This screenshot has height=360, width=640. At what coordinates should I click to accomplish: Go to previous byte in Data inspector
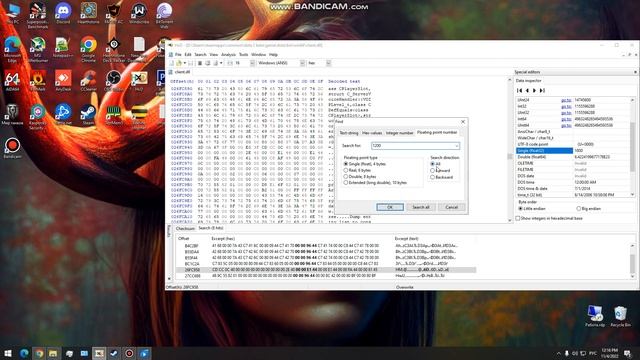click(x=527, y=91)
